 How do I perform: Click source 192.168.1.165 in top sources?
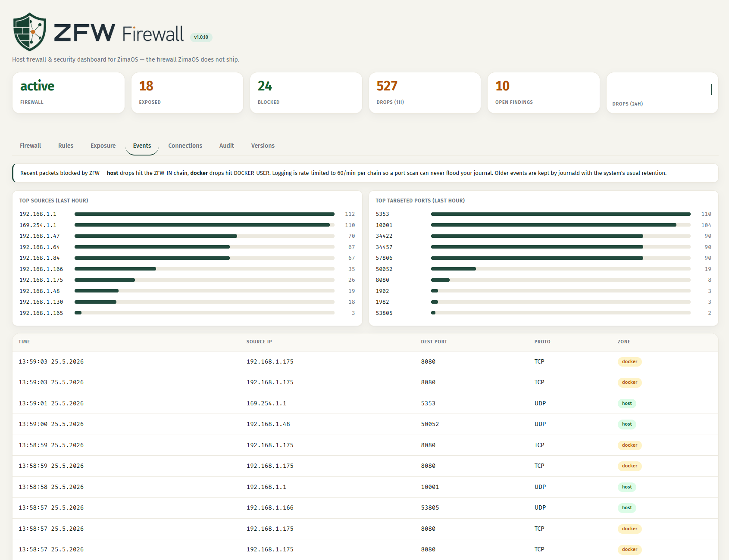coord(187,313)
